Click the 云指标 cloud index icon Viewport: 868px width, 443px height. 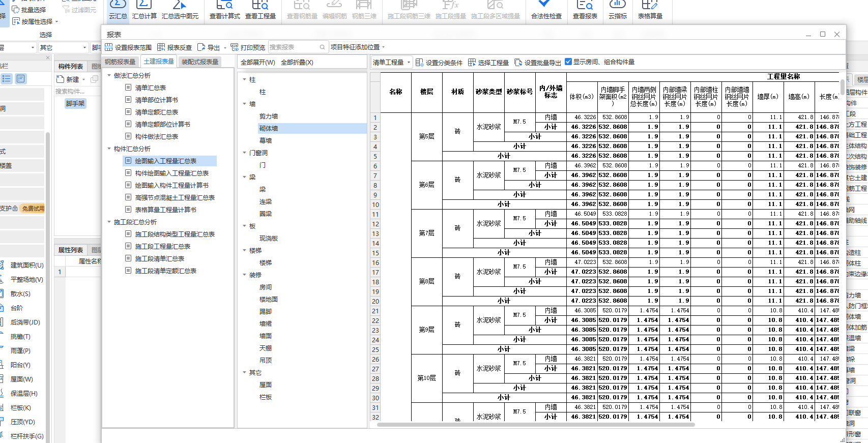pos(618,10)
